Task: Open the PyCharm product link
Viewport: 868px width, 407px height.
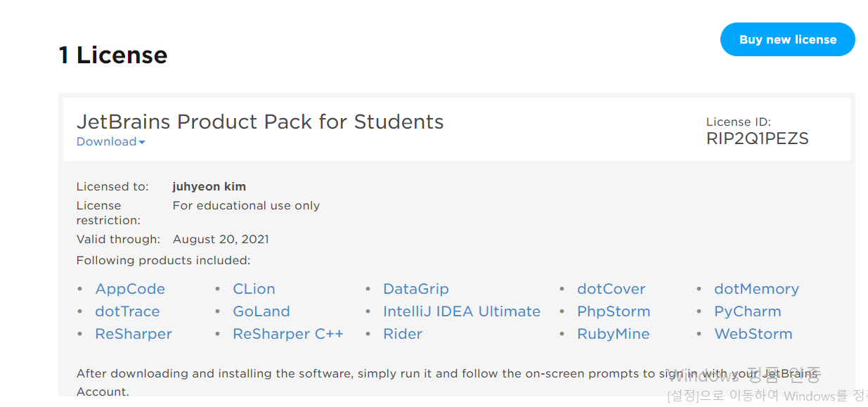Action: tap(747, 311)
